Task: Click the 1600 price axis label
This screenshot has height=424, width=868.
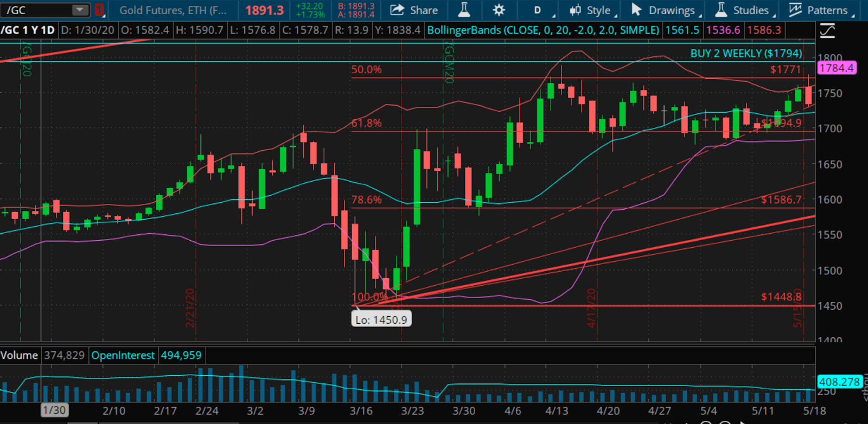Action: [x=830, y=200]
